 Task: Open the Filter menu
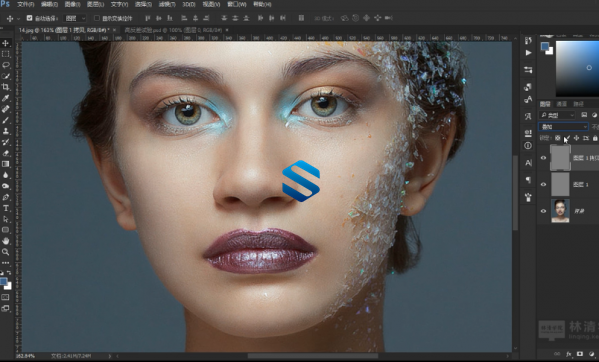167,5
